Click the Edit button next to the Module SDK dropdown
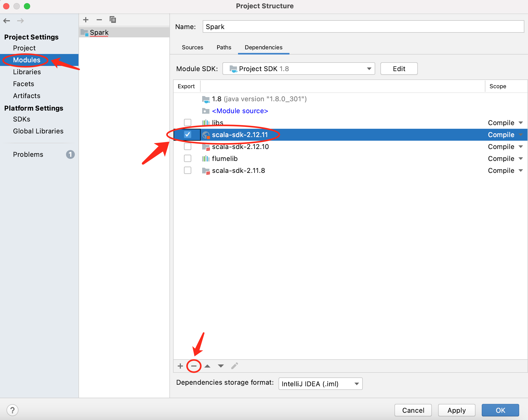The height and width of the screenshot is (420, 528). click(399, 69)
